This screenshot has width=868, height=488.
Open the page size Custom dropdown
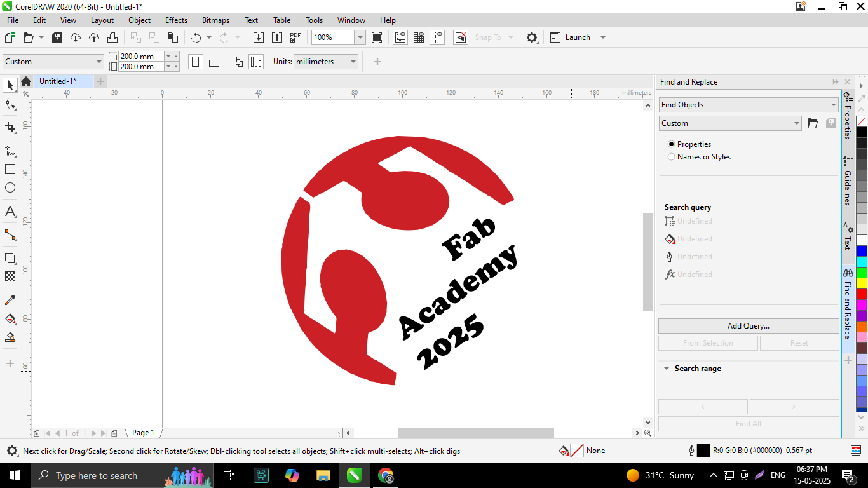(x=53, y=62)
